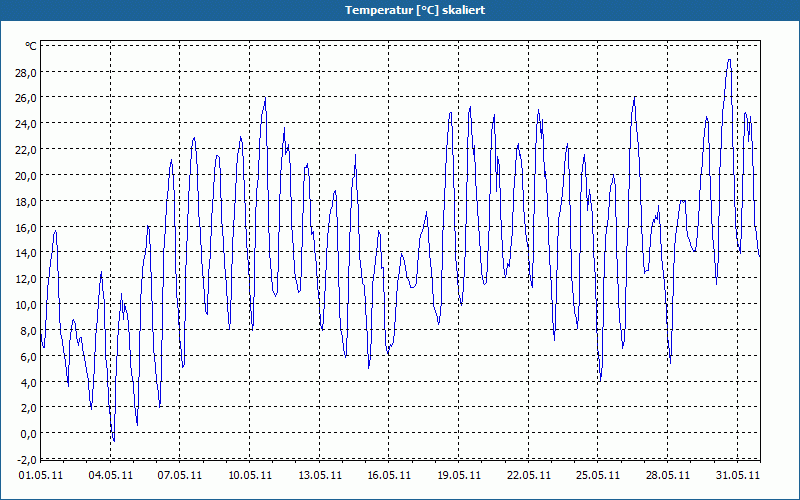This screenshot has width=800, height=500.
Task: Click the 0,0 y-axis label
Action: click(28, 434)
